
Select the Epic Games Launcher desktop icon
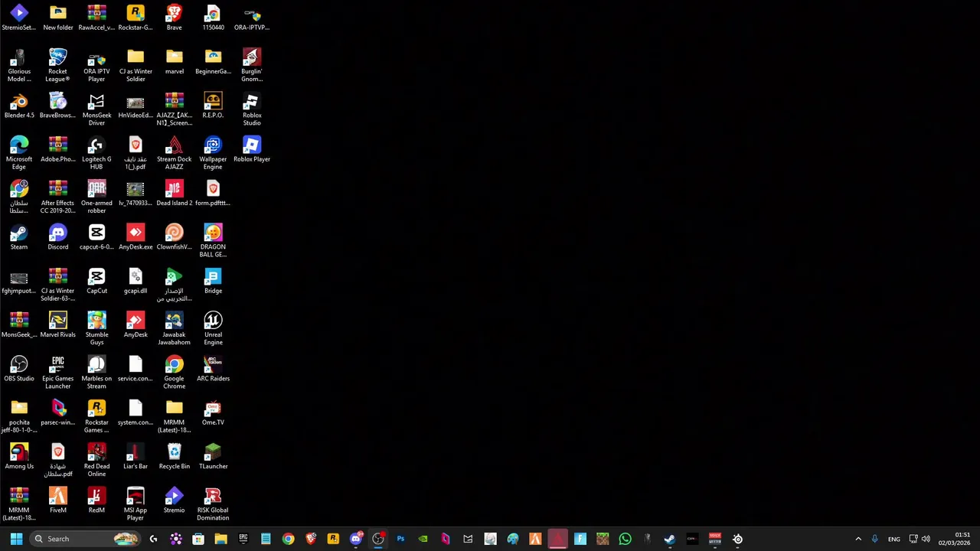pyautogui.click(x=57, y=372)
